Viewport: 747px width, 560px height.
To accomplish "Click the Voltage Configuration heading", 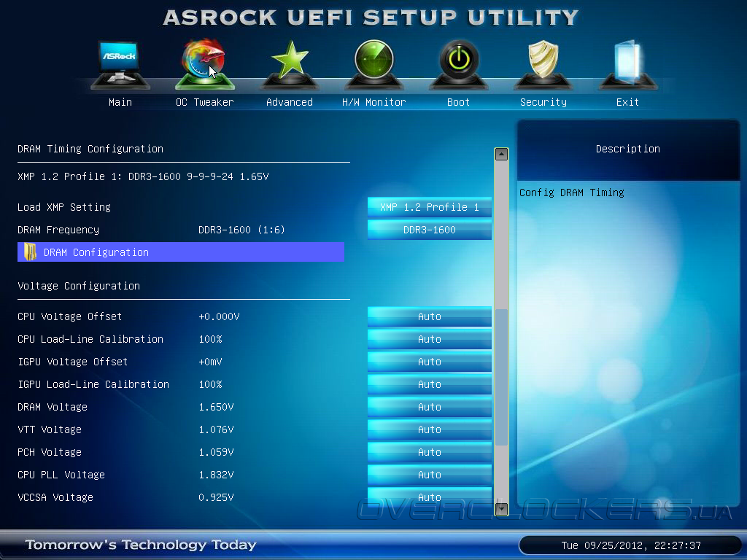I will [79, 286].
